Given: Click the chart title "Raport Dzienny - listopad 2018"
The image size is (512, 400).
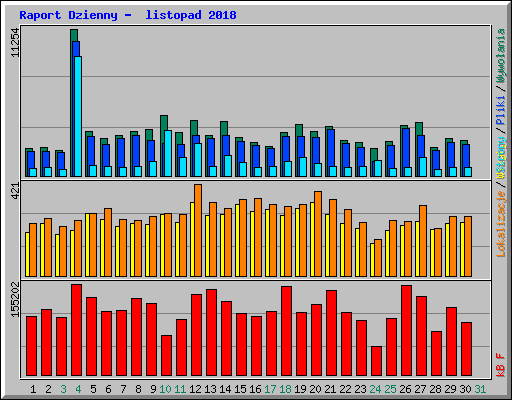Looking at the screenshot, I should click(x=128, y=15).
